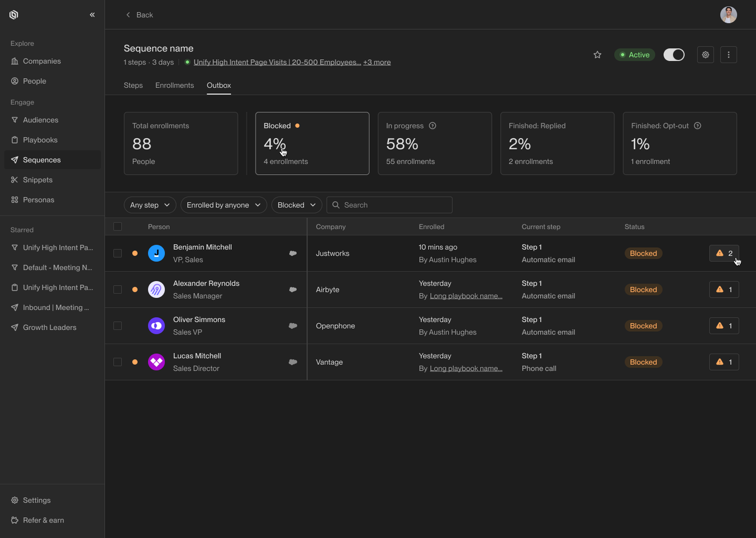Collapse the sidebar with double-chevron icon
Screen dimensions: 756x538
(92, 15)
